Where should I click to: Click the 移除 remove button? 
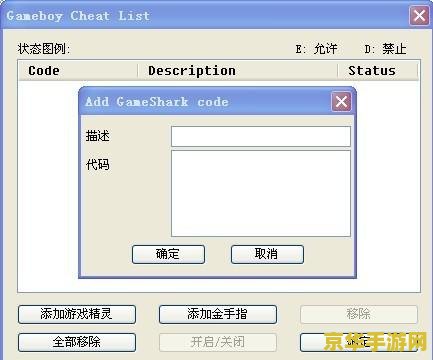359,314
